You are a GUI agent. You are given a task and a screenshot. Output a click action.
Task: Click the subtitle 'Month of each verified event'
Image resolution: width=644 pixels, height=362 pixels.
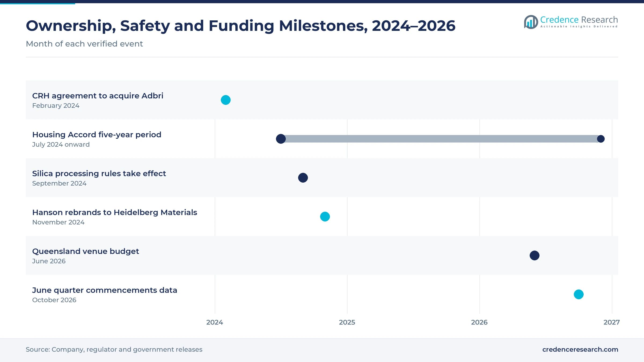[84, 44]
